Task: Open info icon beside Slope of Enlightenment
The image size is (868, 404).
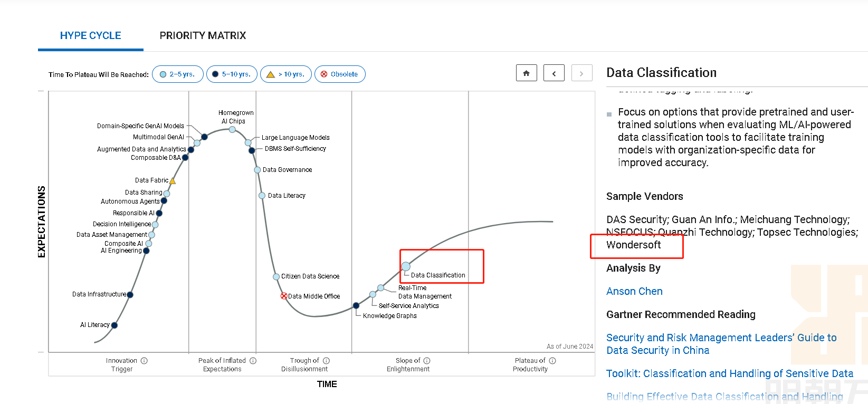Action: tap(427, 361)
